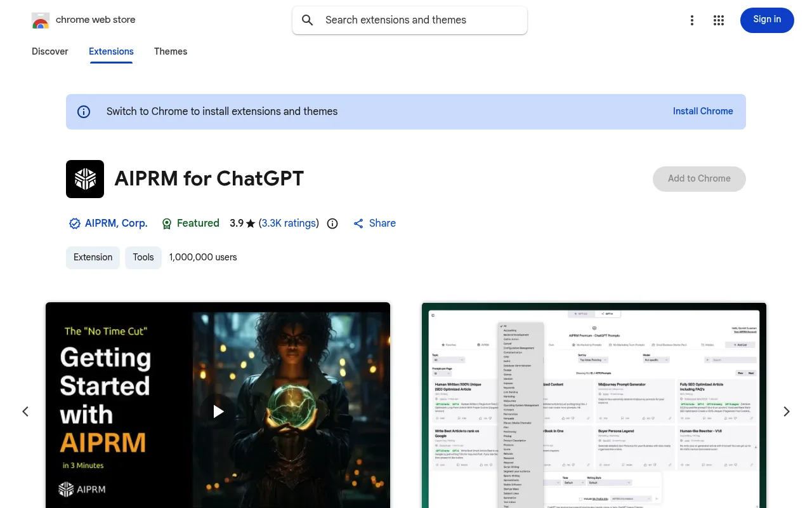Click the Featured label text
This screenshot has width=812, height=508.
pyautogui.click(x=198, y=224)
